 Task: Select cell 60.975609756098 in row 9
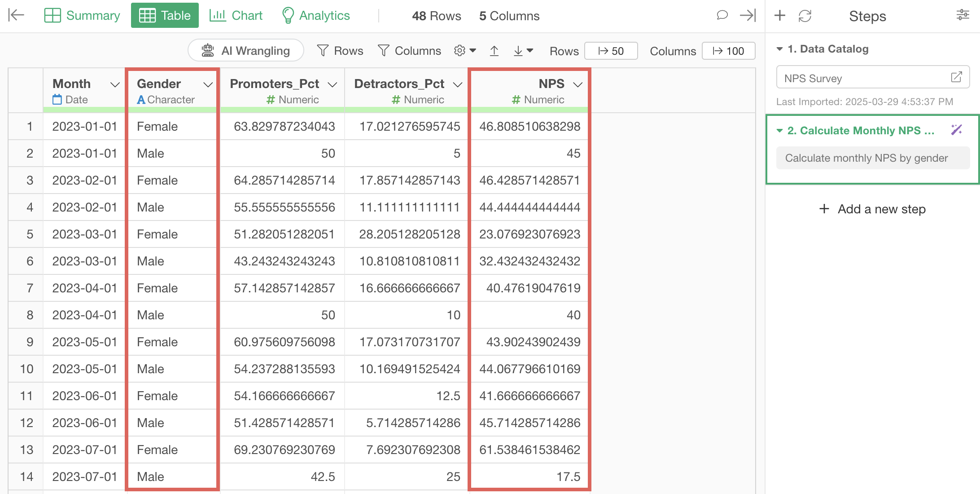pyautogui.click(x=282, y=342)
